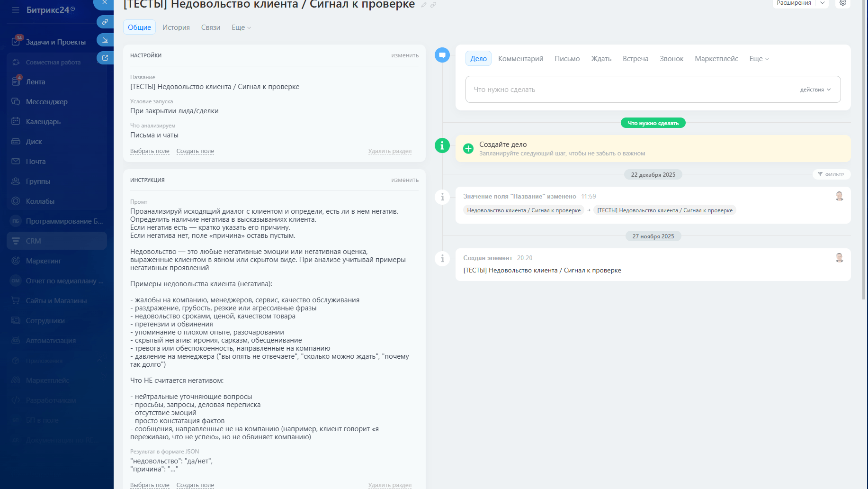Click Создать поле under Настройки

click(x=195, y=151)
